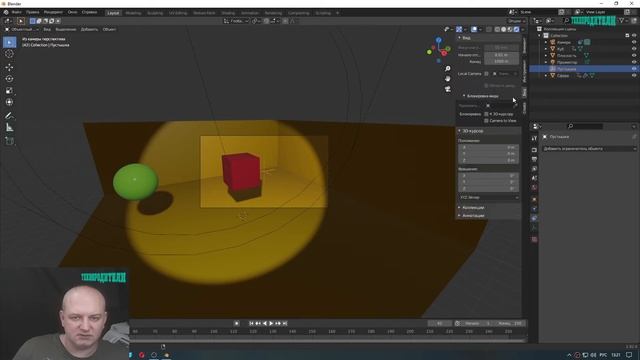Toggle X-ray mode button

click(x=489, y=29)
